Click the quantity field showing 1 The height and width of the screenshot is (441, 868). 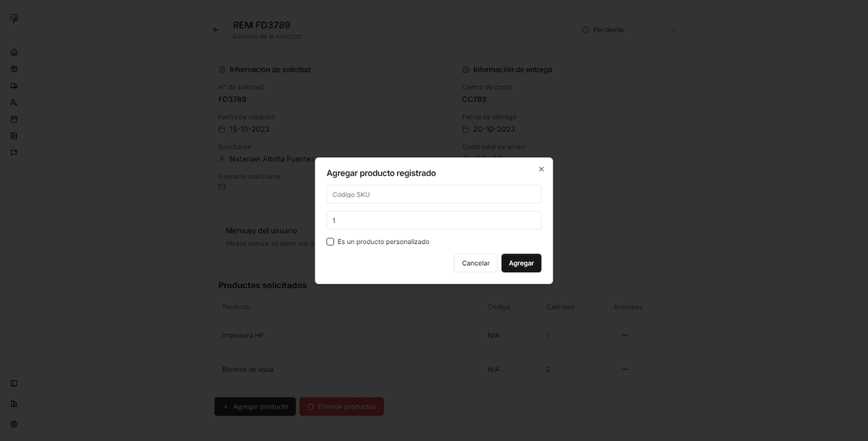click(434, 220)
